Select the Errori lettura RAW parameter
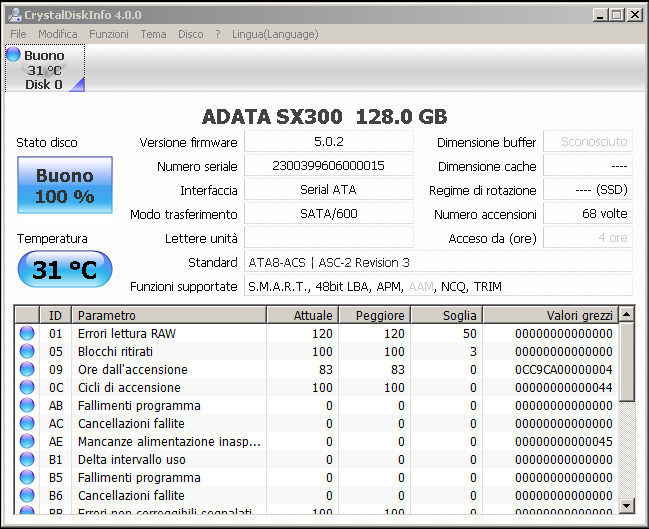This screenshot has height=529, width=649. pyautogui.click(x=127, y=333)
